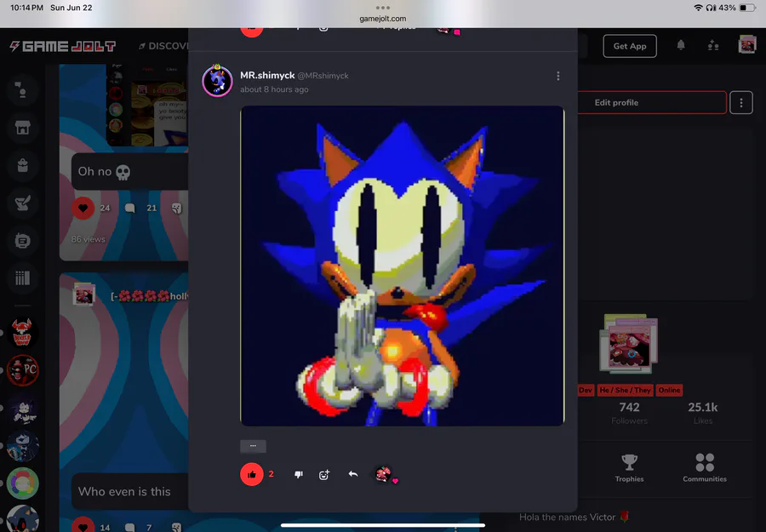
Task: Open comments on the 'Who even is this' post
Action: pos(129,527)
